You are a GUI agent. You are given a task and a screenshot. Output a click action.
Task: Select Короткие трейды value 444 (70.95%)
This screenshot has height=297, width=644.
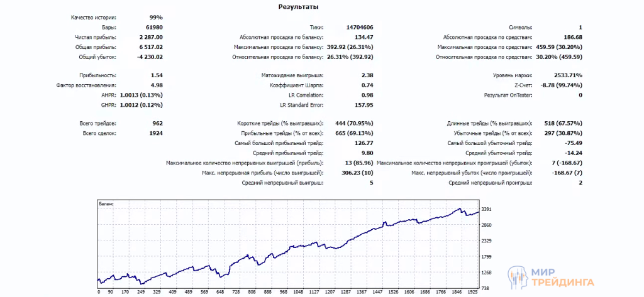pos(350,124)
